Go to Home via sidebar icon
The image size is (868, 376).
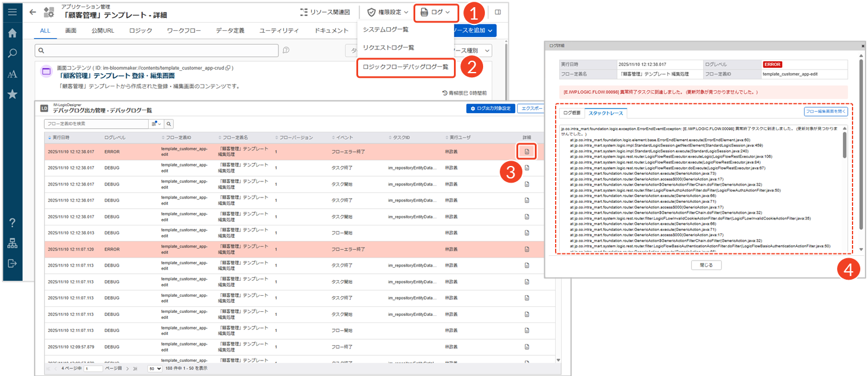click(x=12, y=33)
